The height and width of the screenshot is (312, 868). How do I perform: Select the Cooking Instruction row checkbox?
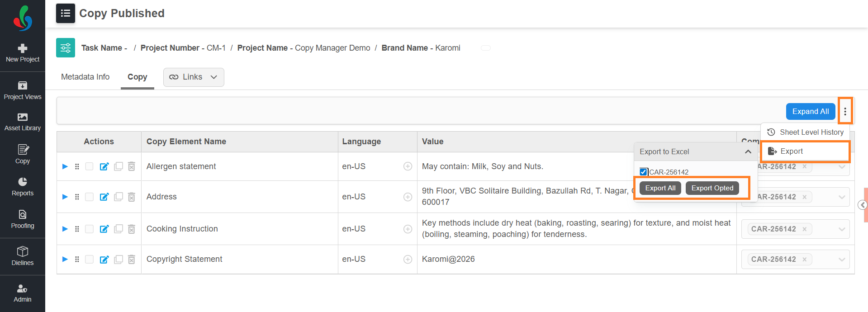(90, 229)
